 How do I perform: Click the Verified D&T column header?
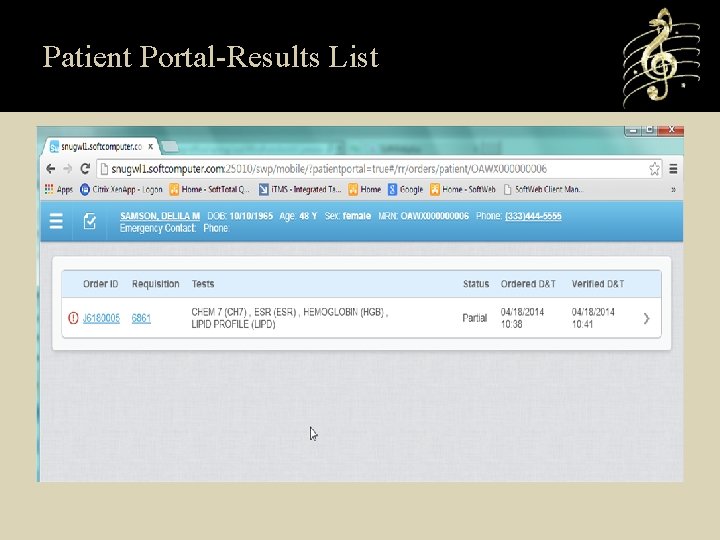pos(598,284)
